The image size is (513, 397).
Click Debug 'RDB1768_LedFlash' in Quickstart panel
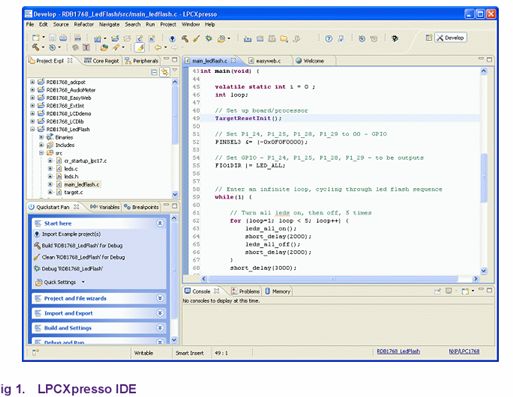[72, 268]
